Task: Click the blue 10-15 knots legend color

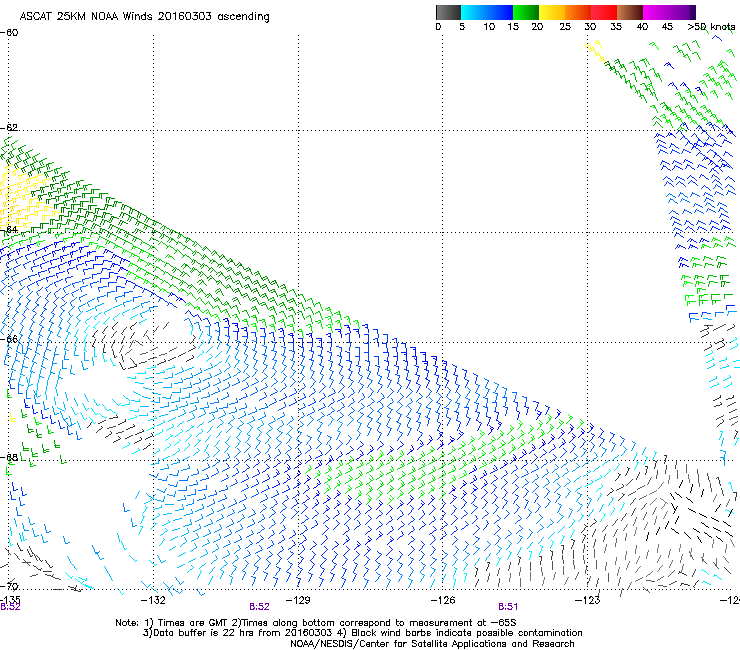Action: point(500,12)
